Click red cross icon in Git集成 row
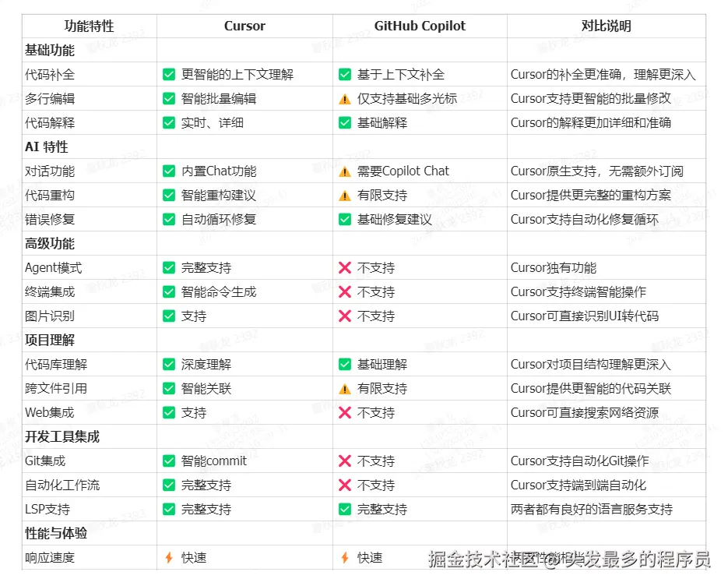The width and height of the screenshot is (728, 586). coord(345,461)
